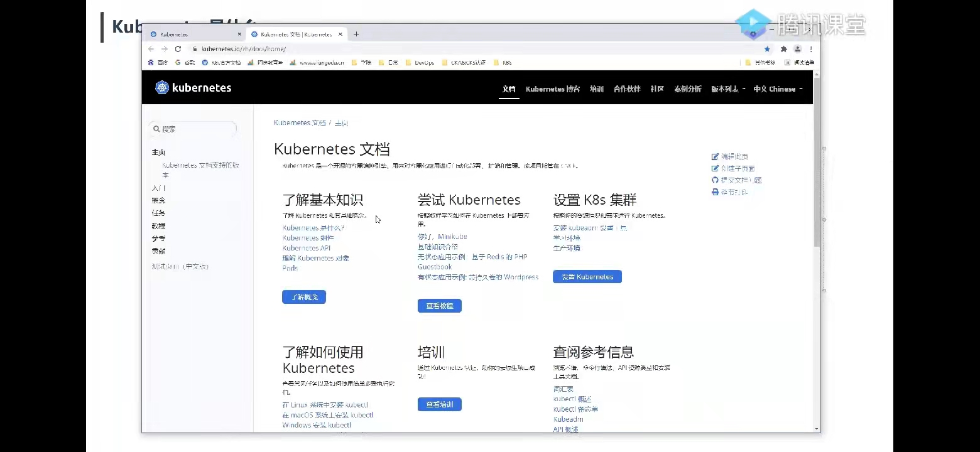Click the site lock icon in the address bar
The image size is (980, 452).
coord(195,49)
